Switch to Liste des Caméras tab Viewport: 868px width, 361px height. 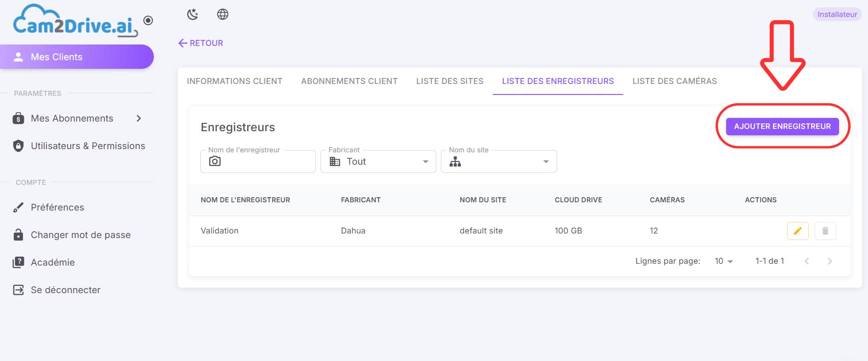pyautogui.click(x=675, y=81)
